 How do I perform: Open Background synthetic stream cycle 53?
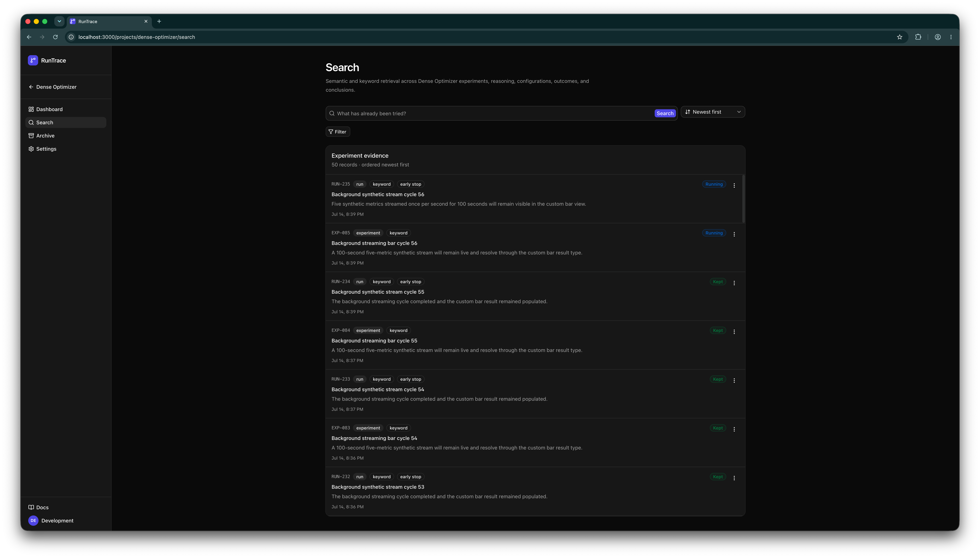point(378,487)
